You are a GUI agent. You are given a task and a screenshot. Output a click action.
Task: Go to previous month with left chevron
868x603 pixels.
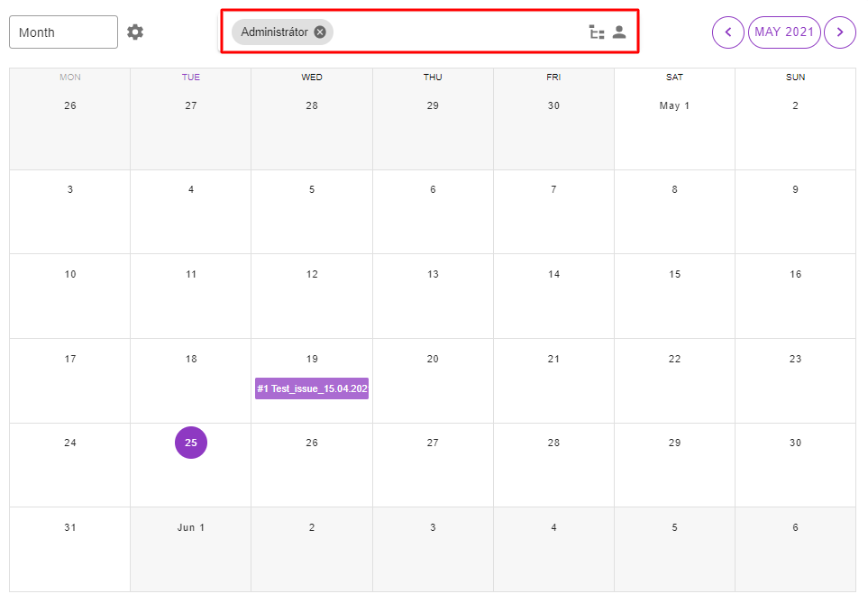(x=727, y=32)
